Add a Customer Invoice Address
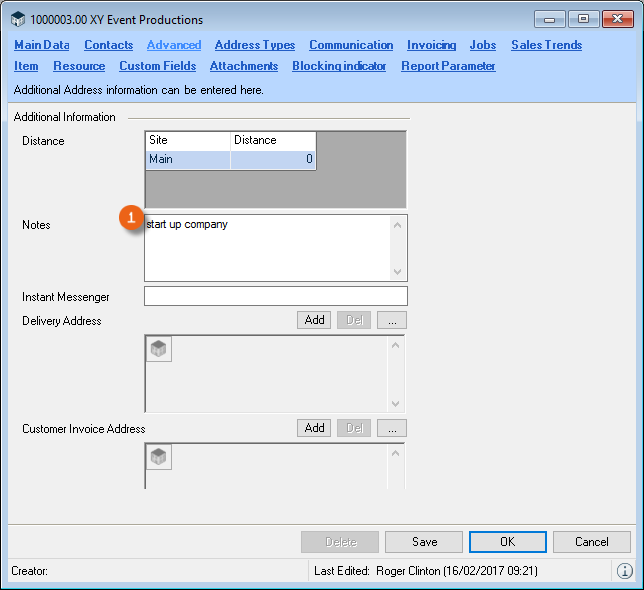Viewport: 644px width, 590px height. (314, 428)
